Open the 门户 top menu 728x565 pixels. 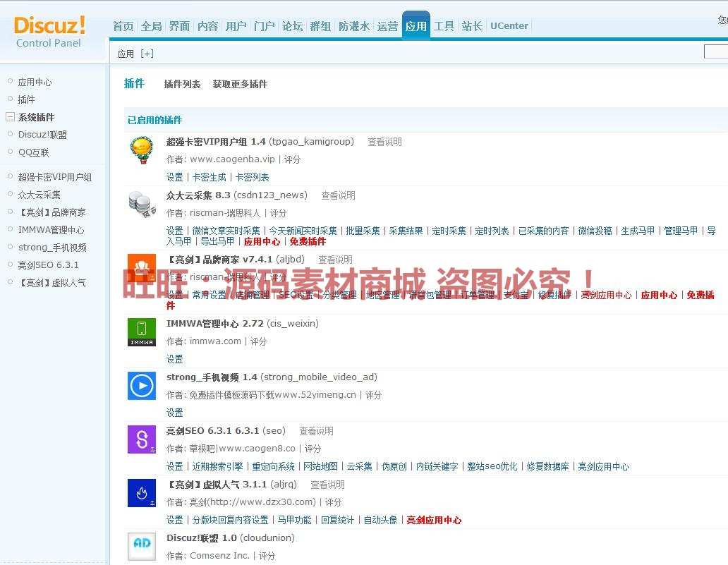click(264, 26)
